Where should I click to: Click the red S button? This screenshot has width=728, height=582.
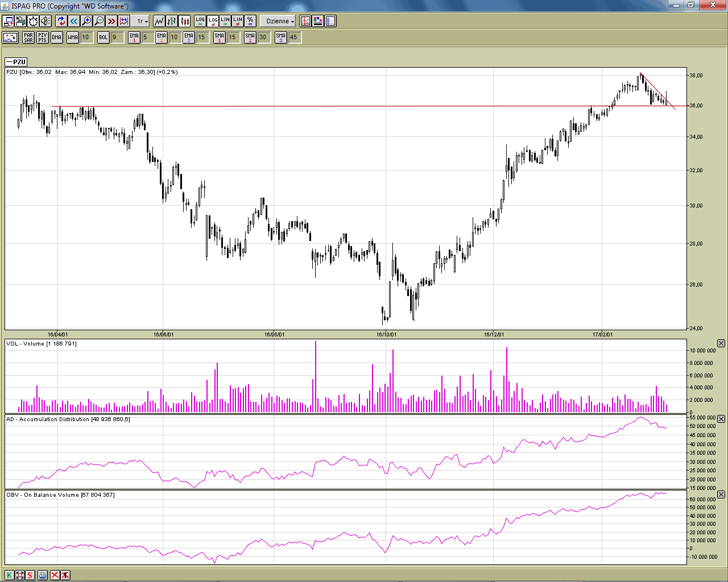tap(30, 575)
